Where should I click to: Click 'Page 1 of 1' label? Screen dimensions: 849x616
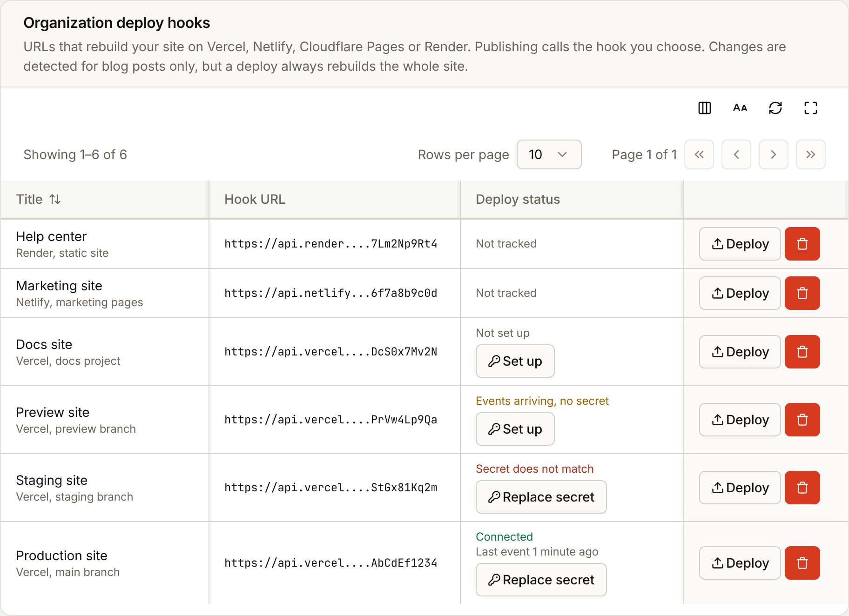[x=645, y=154]
